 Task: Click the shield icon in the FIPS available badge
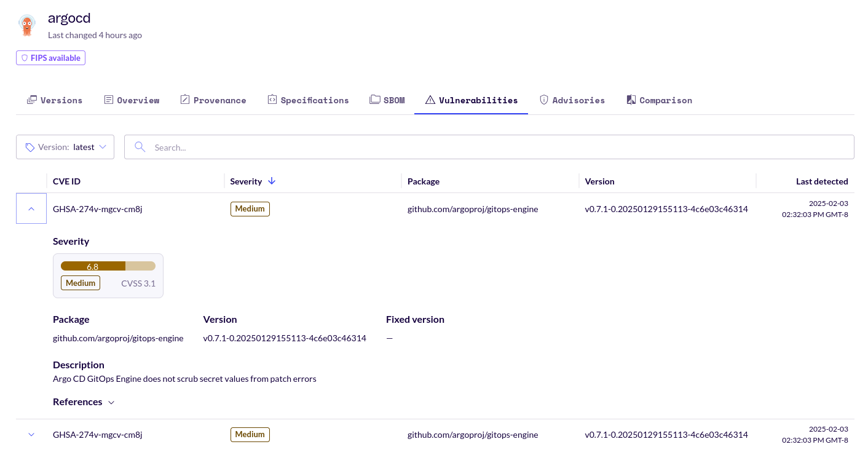[x=25, y=57]
